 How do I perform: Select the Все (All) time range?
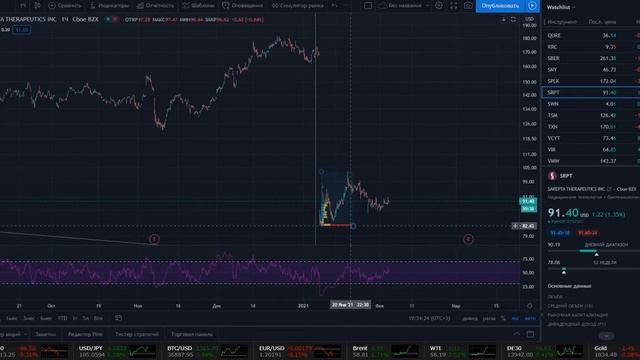(98, 318)
